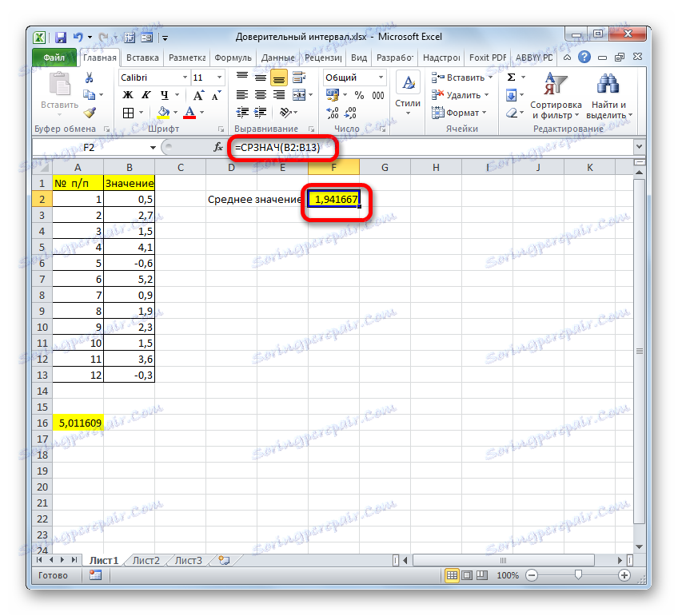Apply red font color to text

[189, 113]
